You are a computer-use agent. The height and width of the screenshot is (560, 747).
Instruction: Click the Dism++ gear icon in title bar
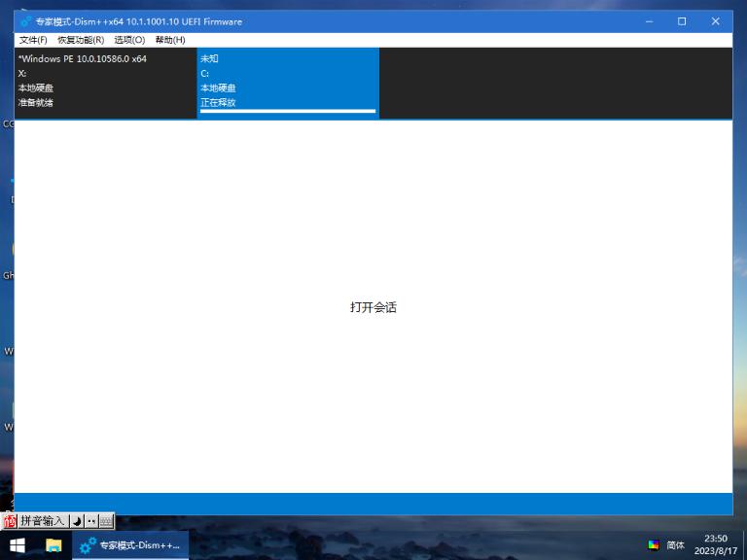25,21
